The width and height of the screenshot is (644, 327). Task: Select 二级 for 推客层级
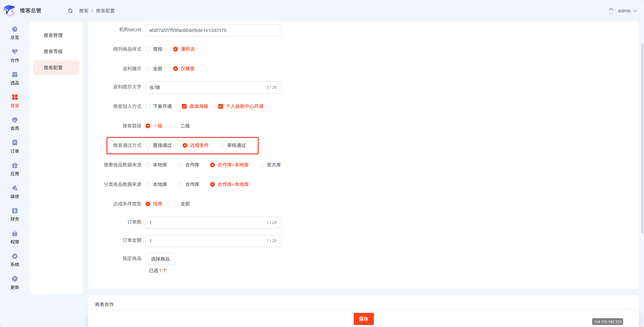[175, 126]
